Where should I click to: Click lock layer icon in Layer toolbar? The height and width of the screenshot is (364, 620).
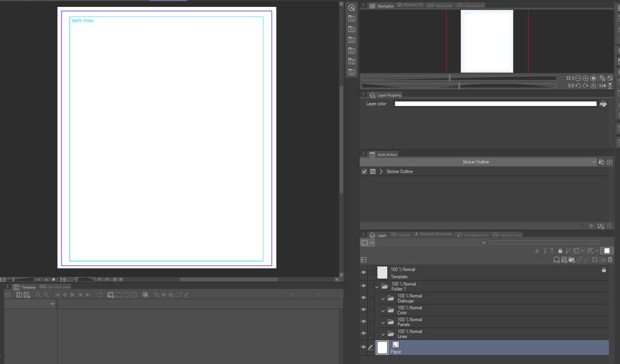click(x=560, y=251)
